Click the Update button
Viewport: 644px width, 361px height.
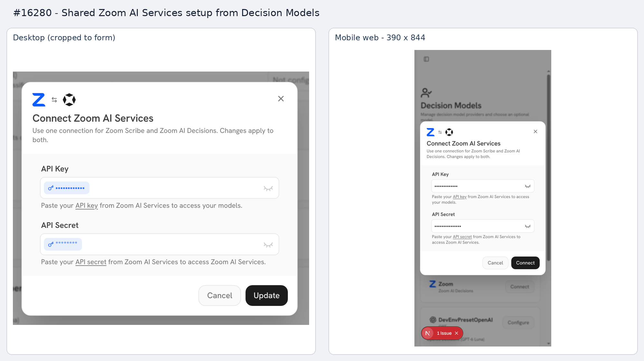coord(267,296)
